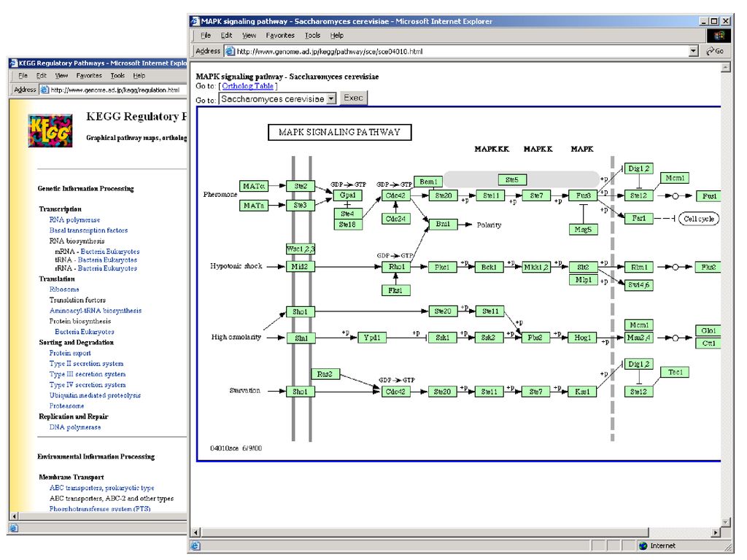This screenshot has width=747, height=560.
Task: Click the Go button in the MAPK window
Action: pos(716,51)
